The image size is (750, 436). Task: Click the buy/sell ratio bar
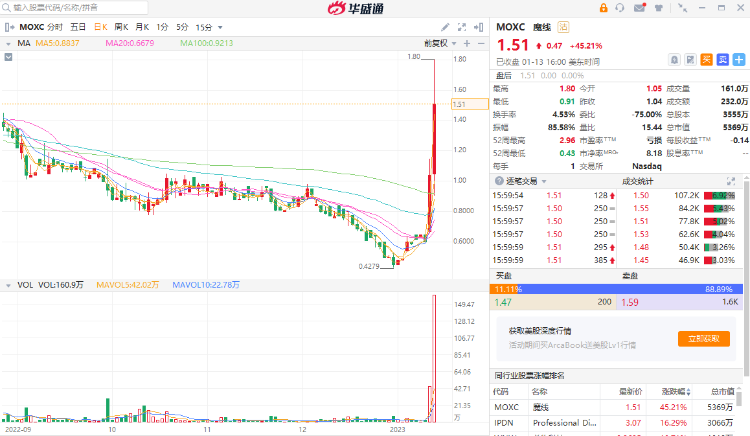616,289
